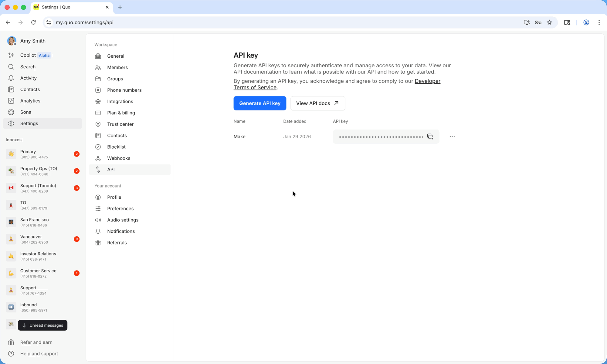Click the Unread messages pill
607x364 pixels.
(x=42, y=325)
